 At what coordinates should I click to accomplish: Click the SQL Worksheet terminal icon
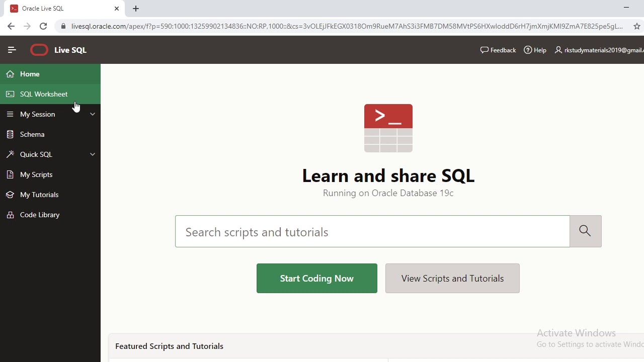[x=10, y=94]
